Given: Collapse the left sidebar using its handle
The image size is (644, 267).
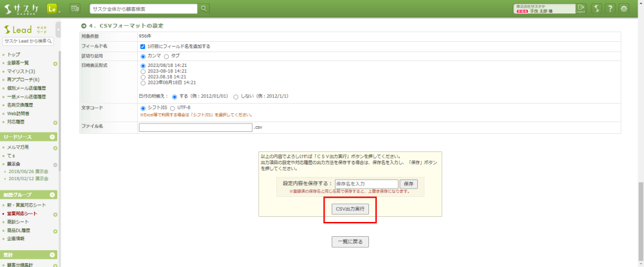Looking at the screenshot, I should point(59,30).
